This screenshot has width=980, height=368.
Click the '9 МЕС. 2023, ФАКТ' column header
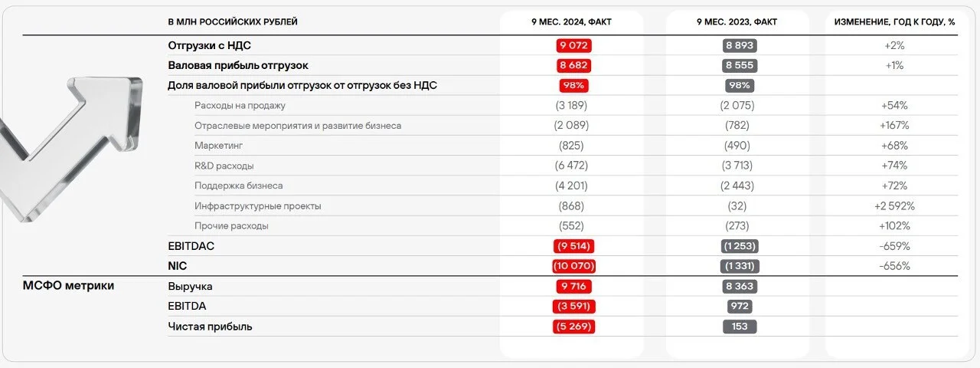pyautogui.click(x=737, y=22)
